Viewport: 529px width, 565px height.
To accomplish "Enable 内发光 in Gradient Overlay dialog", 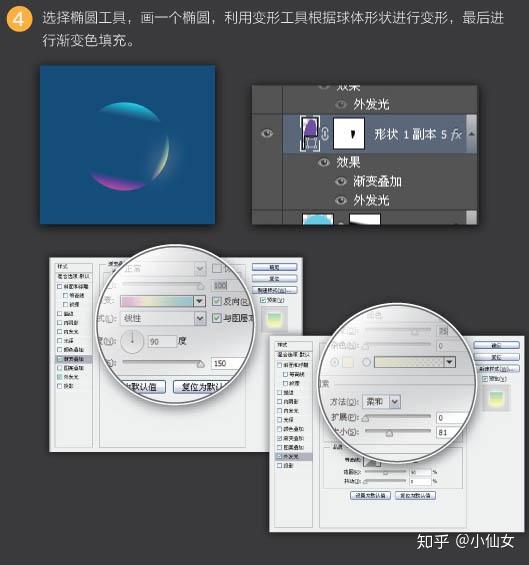I will pos(59,332).
